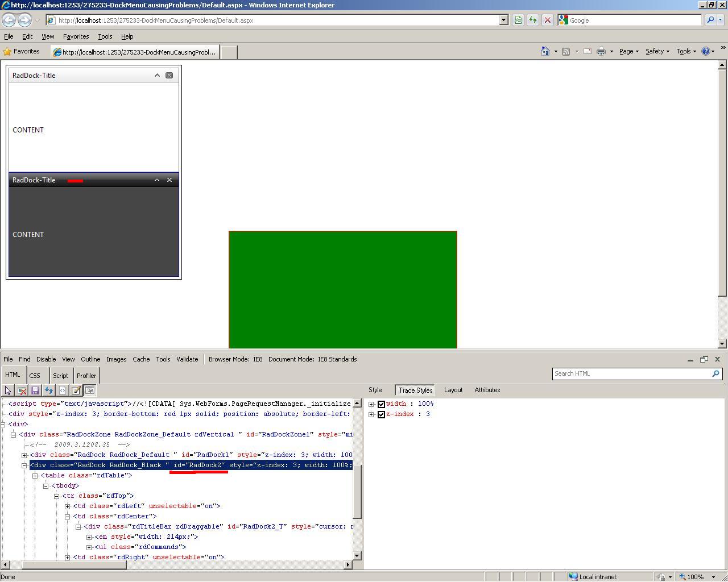This screenshot has height=582, width=728.
Task: Open Favorites with the star button
Action: tap(22, 51)
